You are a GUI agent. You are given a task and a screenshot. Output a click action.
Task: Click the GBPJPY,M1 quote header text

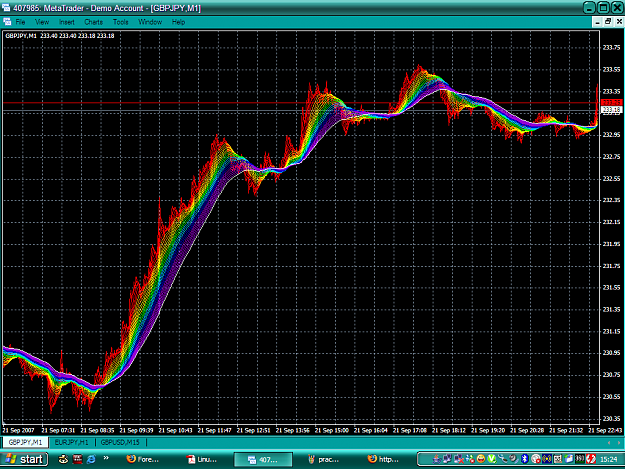pos(60,36)
